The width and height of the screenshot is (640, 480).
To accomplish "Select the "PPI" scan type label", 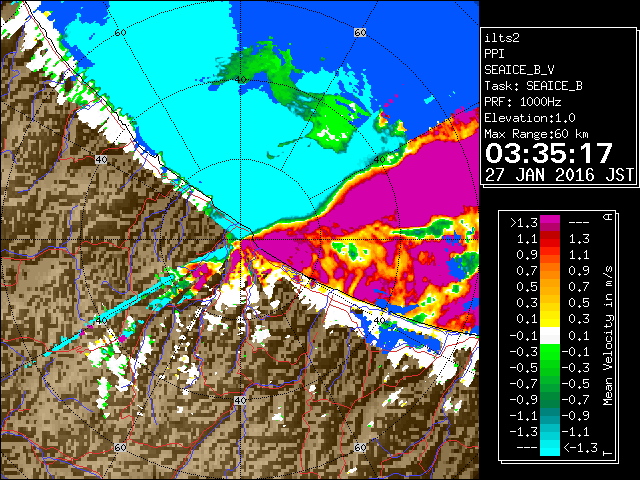I will (x=494, y=54).
